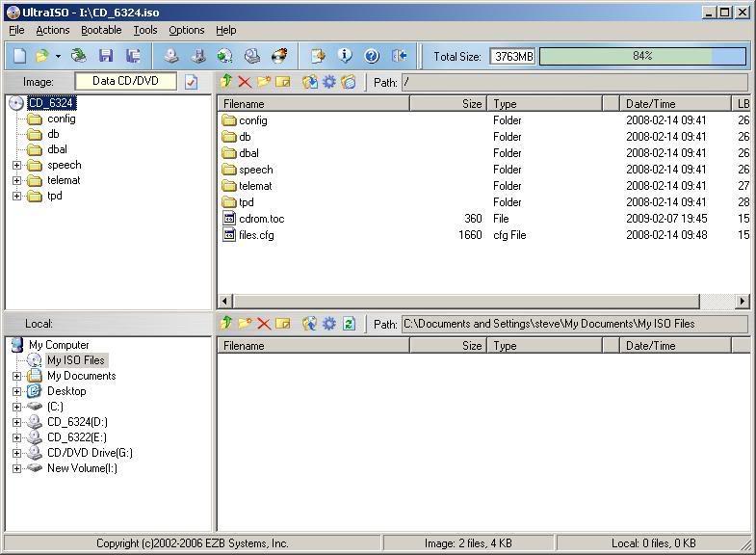The width and height of the screenshot is (756, 555).
Task: Click the gear icon in local pane toolbar
Action: (x=328, y=323)
